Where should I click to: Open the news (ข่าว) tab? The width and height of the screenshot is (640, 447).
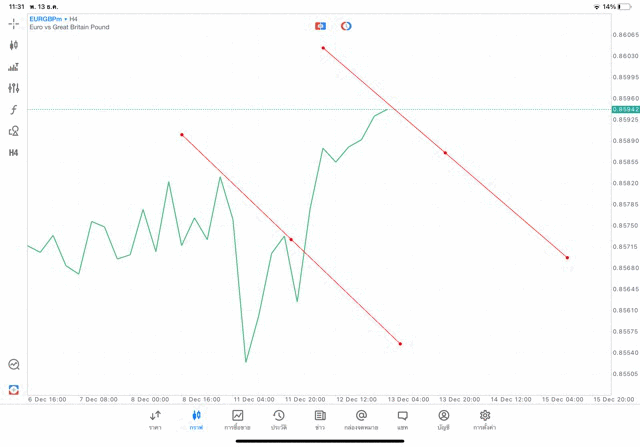[x=320, y=419]
